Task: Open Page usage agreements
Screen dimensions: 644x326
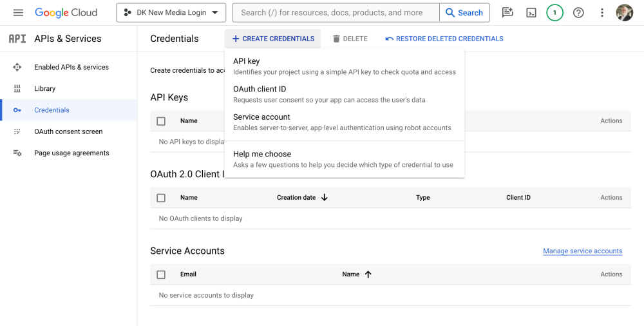Action: click(71, 153)
